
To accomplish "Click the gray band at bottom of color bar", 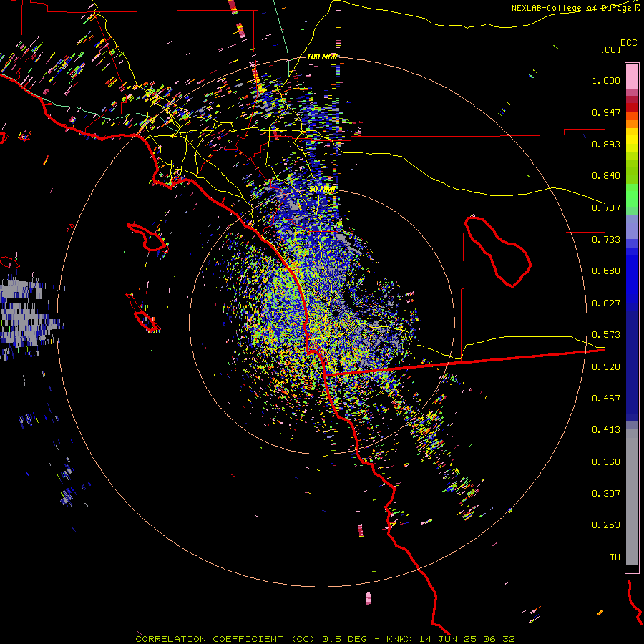I will pos(632,497).
